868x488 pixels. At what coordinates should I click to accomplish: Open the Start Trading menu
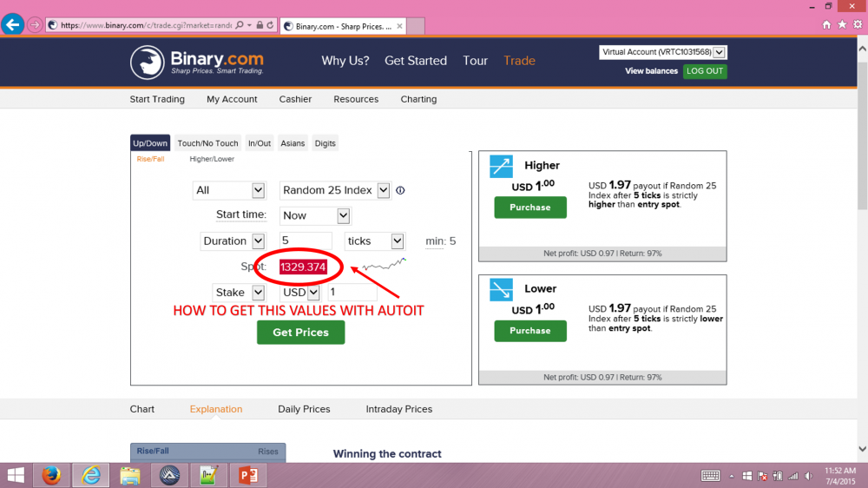(x=157, y=99)
